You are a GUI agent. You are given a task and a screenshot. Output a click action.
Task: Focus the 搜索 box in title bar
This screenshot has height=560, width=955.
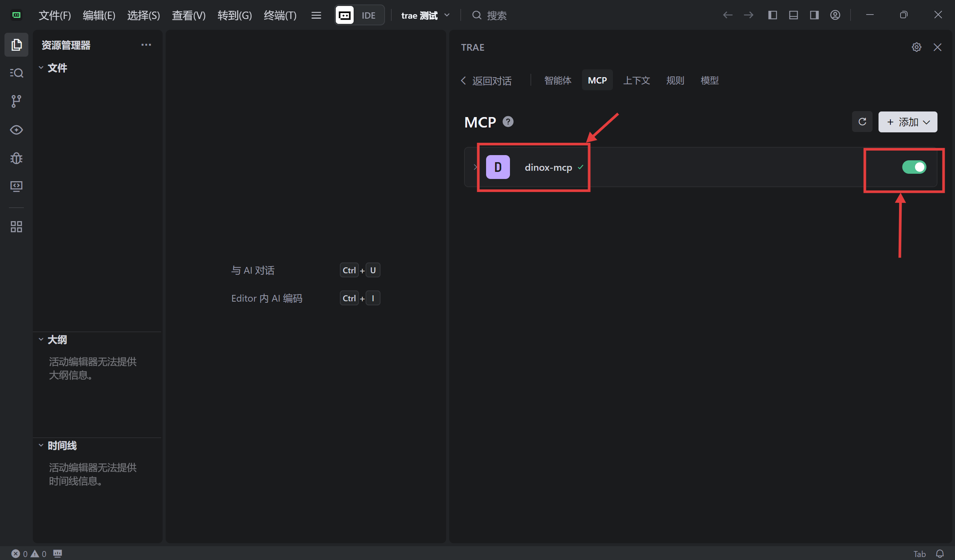click(489, 15)
